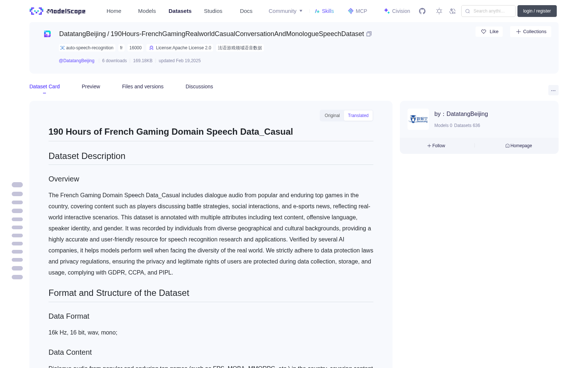Focus the search anything field
The height and width of the screenshot is (368, 588).
pyautogui.click(x=488, y=11)
